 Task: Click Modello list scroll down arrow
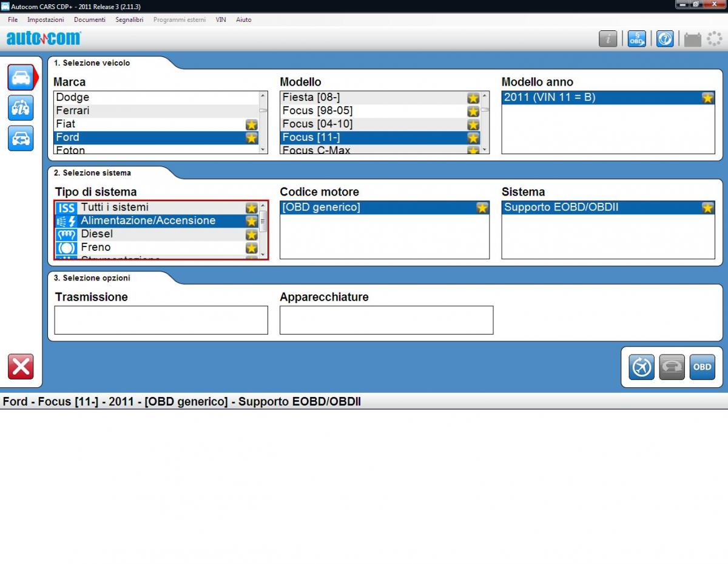[x=484, y=149]
